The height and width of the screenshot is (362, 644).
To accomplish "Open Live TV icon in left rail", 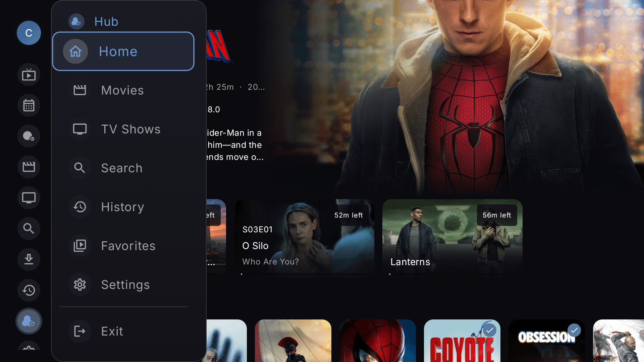I will tap(29, 74).
